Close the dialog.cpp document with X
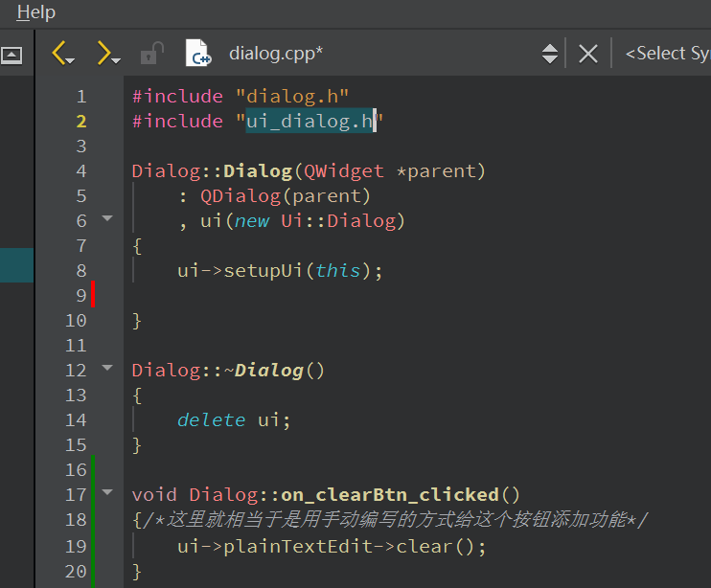711x588 pixels. point(588,54)
